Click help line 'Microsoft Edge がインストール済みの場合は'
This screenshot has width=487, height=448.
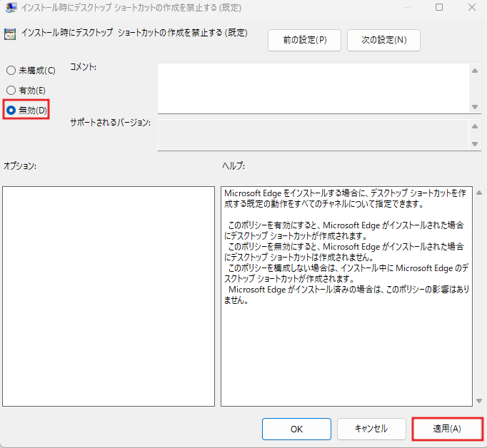click(x=348, y=290)
